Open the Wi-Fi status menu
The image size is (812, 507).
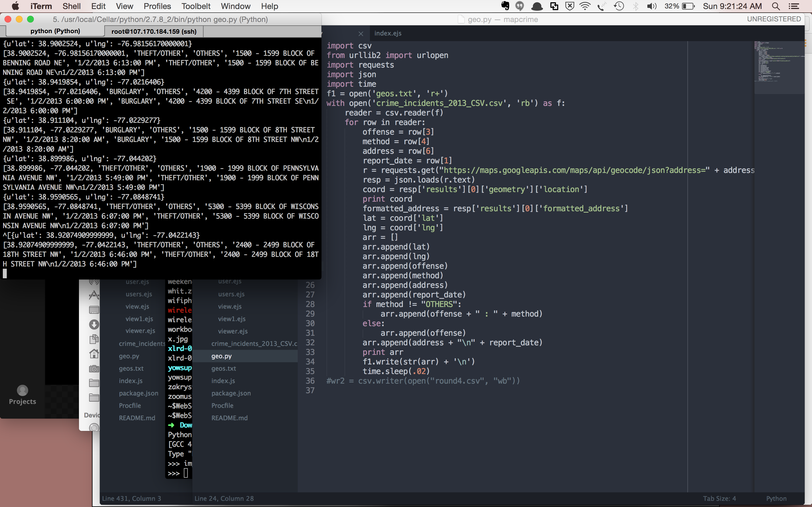coord(585,6)
